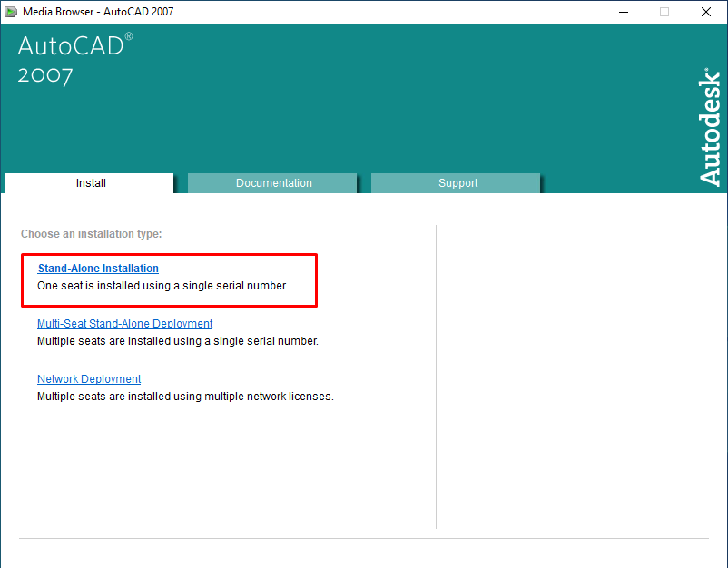Click the vertical Autodesk logo
728x568 pixels.
coord(709,127)
